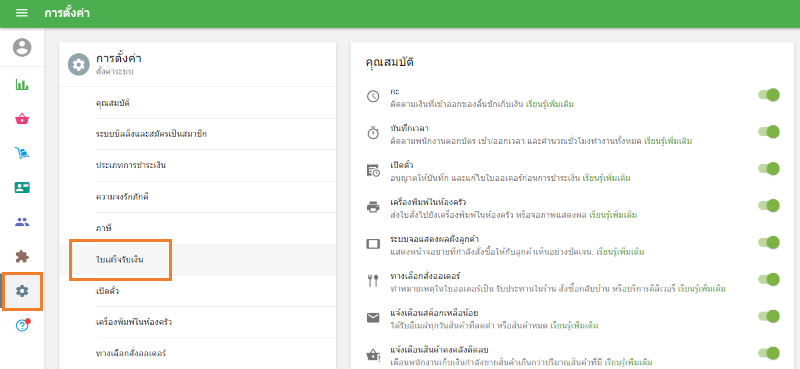
Task: Select ภาษี menu item
Action: click(197, 228)
